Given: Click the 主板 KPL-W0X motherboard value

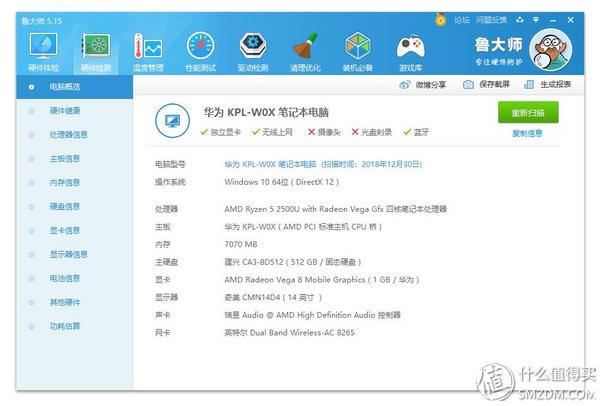Looking at the screenshot, I should click(303, 227).
